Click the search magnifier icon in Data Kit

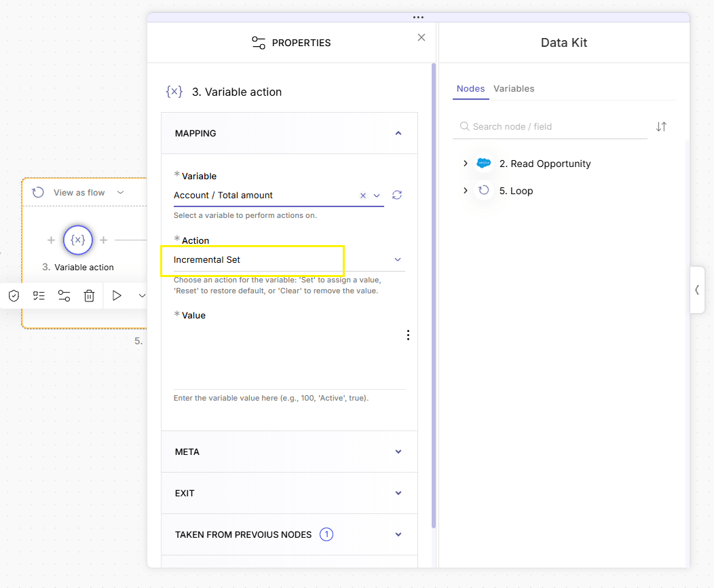point(464,126)
